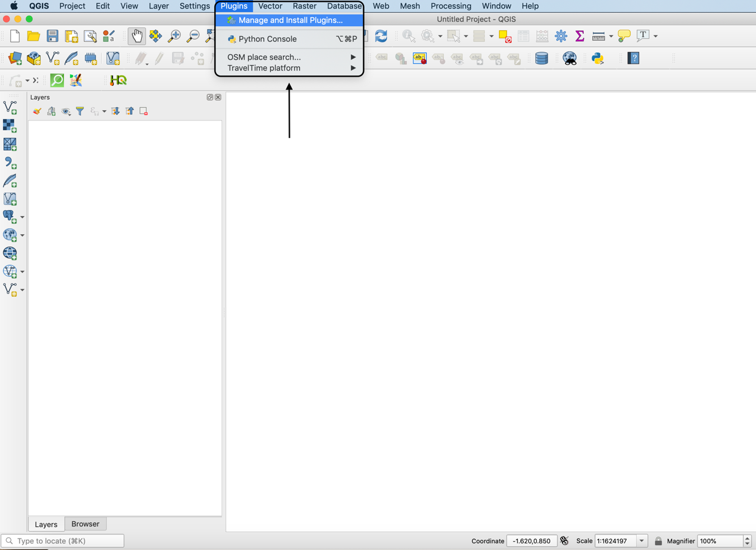The image size is (756, 550).
Task: Open the Style Manager icon
Action: point(109,37)
